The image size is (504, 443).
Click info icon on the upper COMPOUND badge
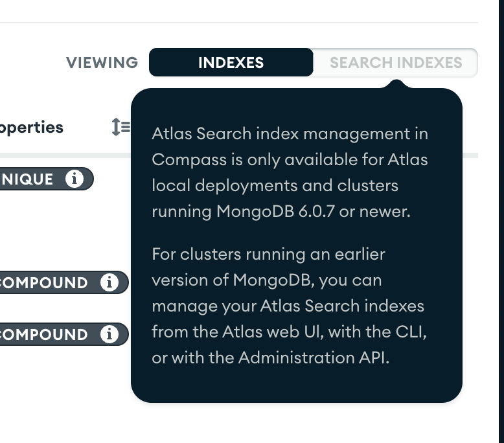click(109, 282)
